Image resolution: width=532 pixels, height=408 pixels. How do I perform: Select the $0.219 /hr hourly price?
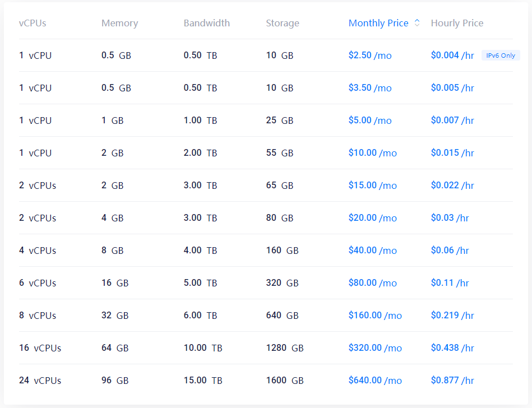click(x=452, y=316)
